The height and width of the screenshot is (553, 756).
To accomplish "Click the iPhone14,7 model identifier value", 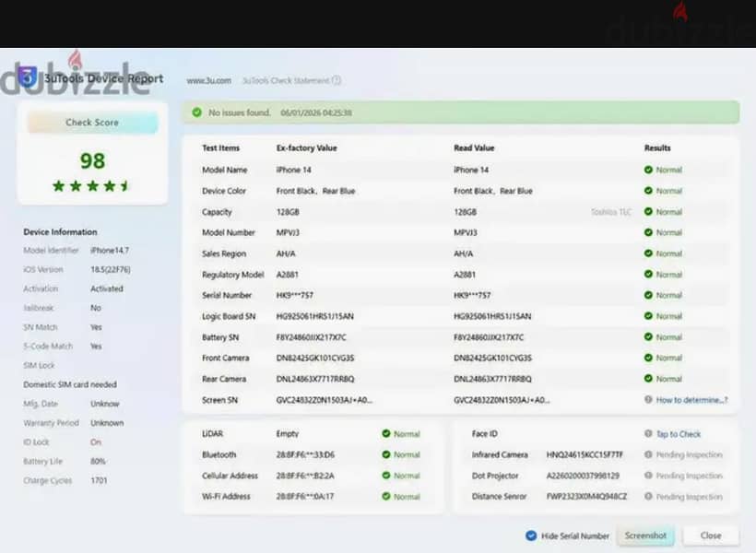I will tap(110, 250).
